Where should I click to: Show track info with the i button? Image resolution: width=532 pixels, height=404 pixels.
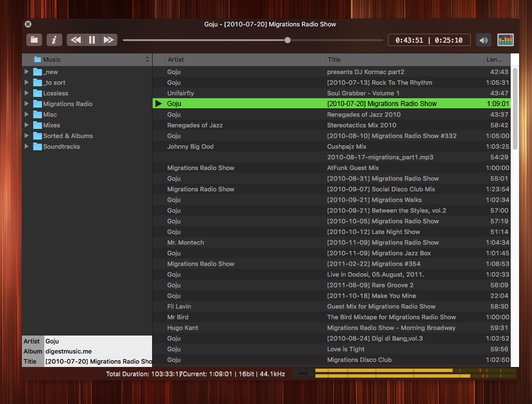pos(54,40)
